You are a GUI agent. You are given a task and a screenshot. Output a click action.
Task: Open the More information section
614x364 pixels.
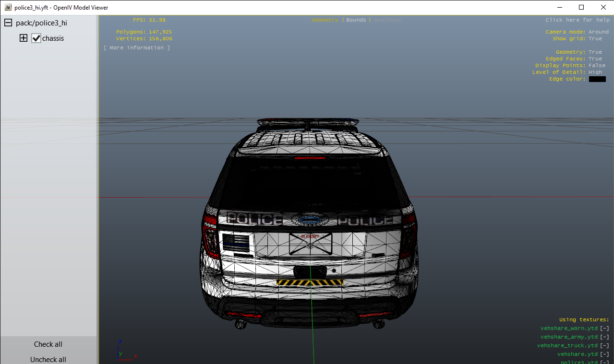pos(137,48)
